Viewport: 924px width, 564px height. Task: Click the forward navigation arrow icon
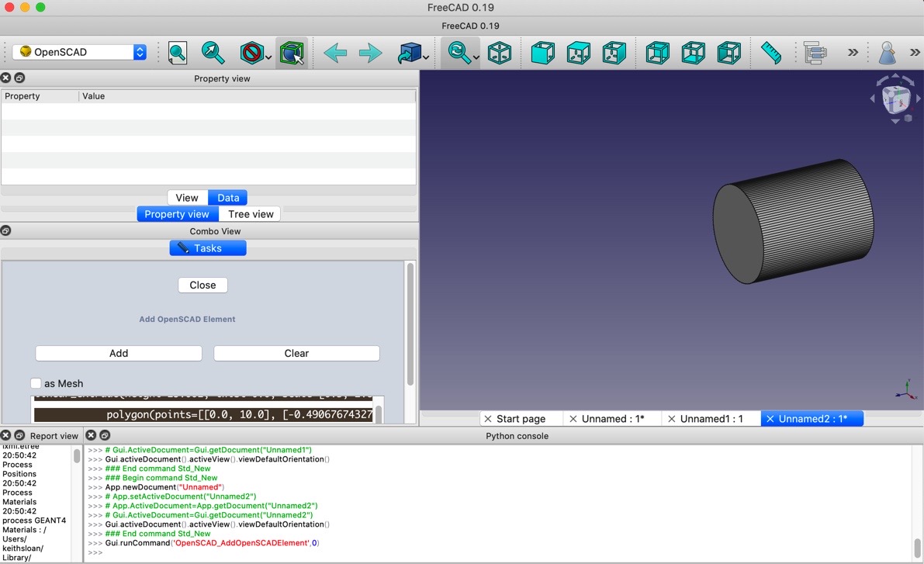tap(370, 53)
